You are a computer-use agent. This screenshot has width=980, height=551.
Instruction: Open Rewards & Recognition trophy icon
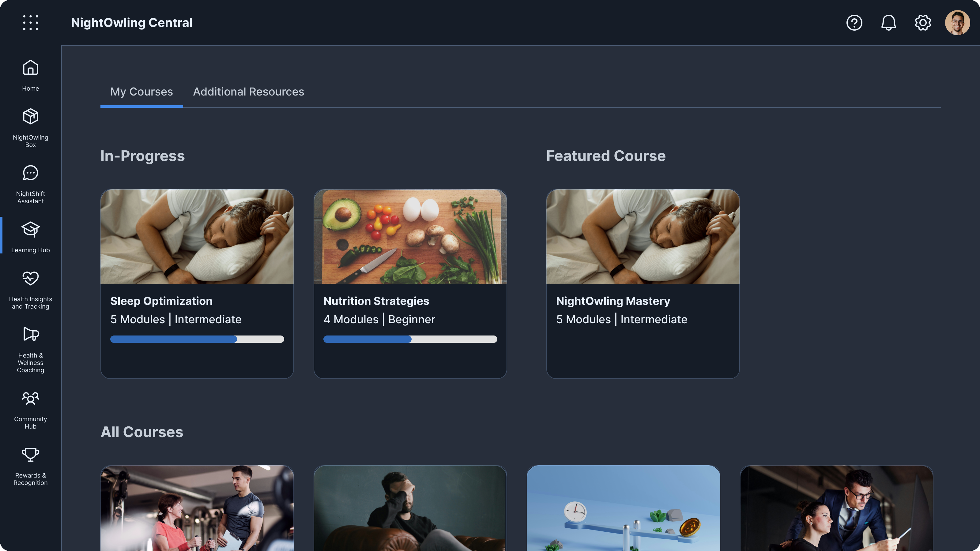pos(30,454)
